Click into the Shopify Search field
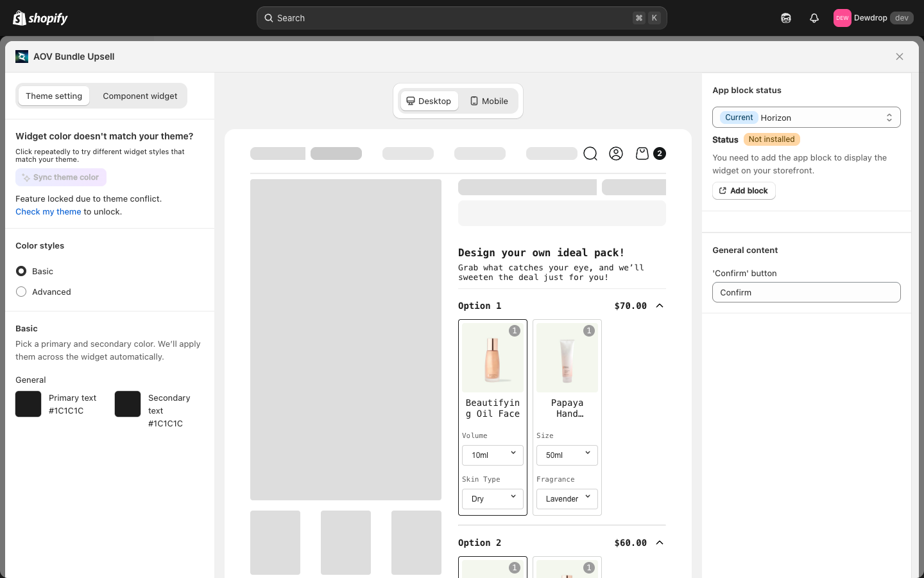This screenshot has width=924, height=578. tap(462, 18)
